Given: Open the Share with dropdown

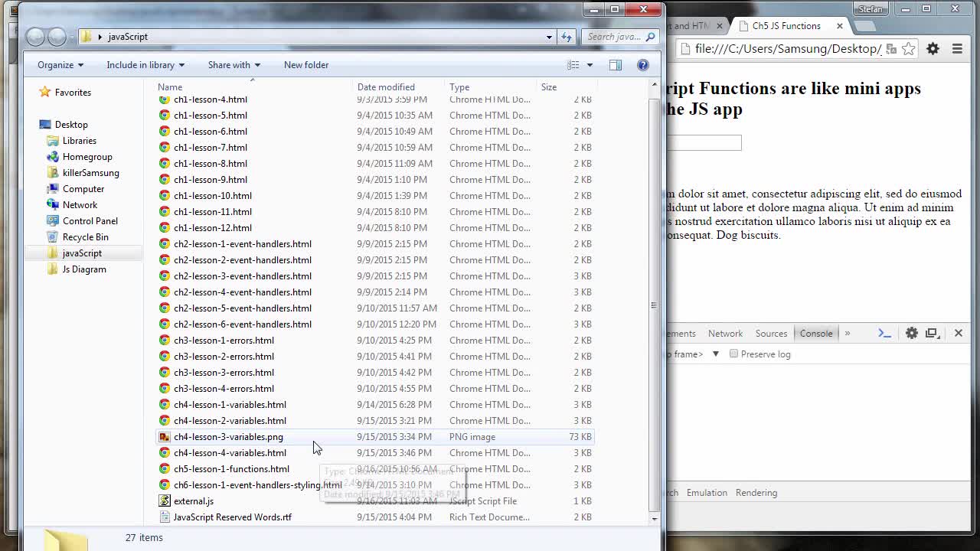Looking at the screenshot, I should (234, 65).
